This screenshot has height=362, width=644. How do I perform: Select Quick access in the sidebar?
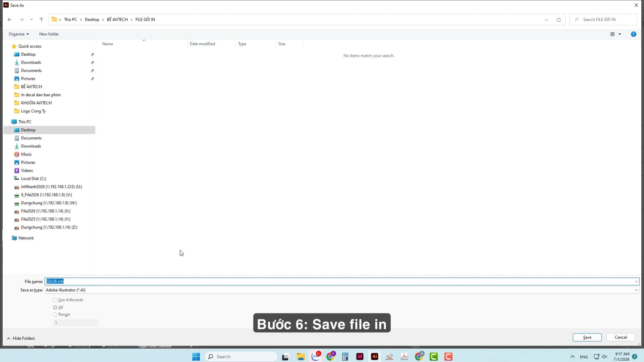pos(30,46)
